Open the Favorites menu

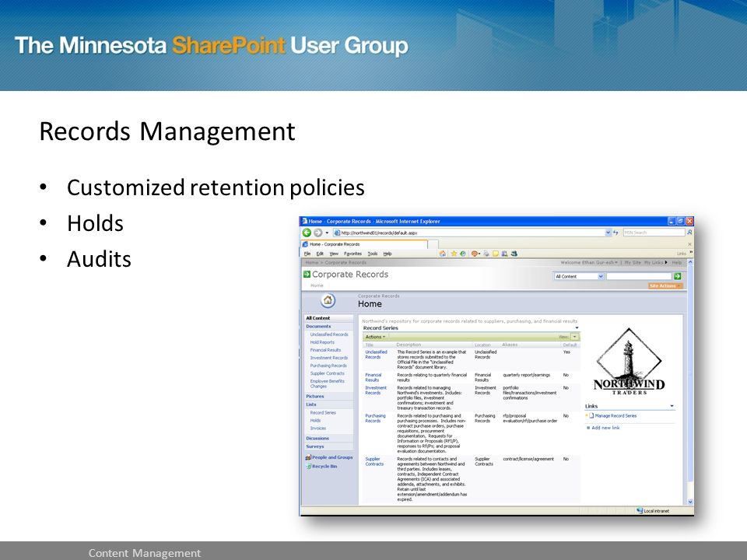pos(353,254)
